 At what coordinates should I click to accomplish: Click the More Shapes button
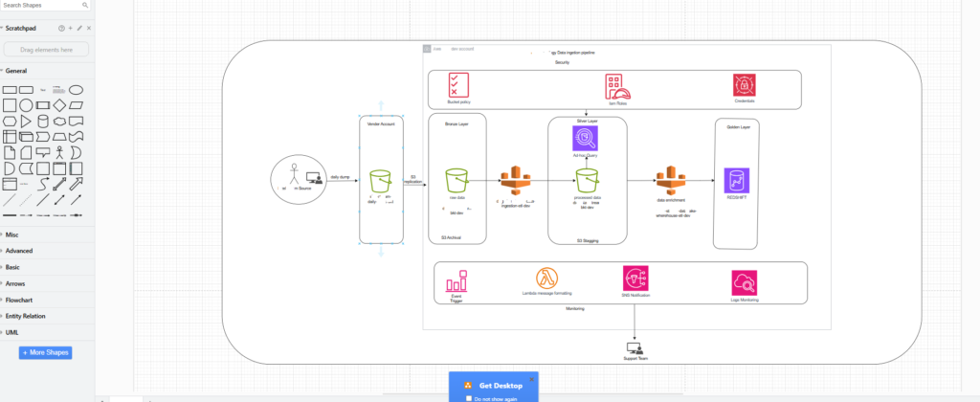45,352
